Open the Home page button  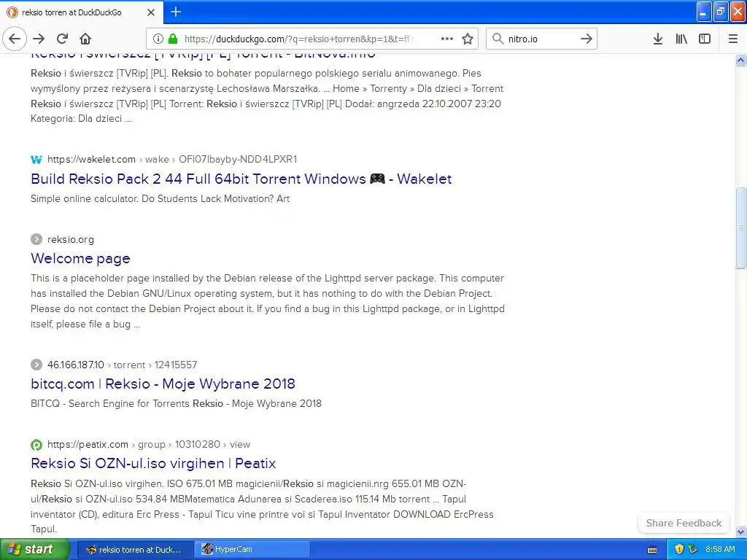85,39
